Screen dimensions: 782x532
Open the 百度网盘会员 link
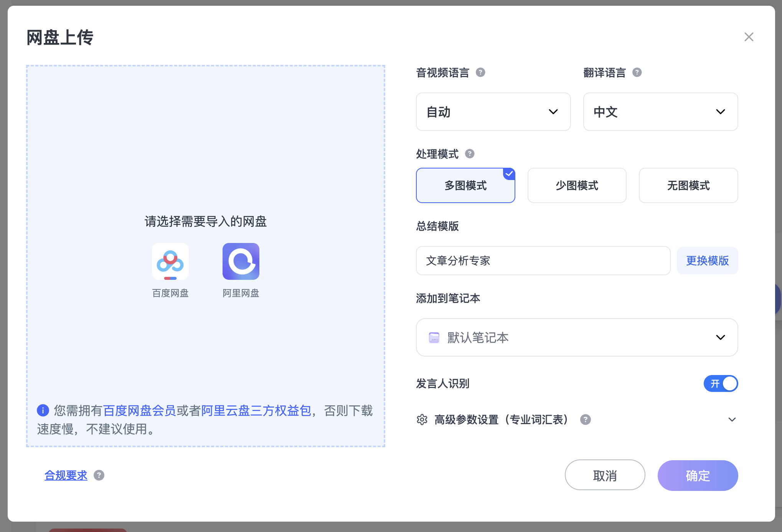139,411
